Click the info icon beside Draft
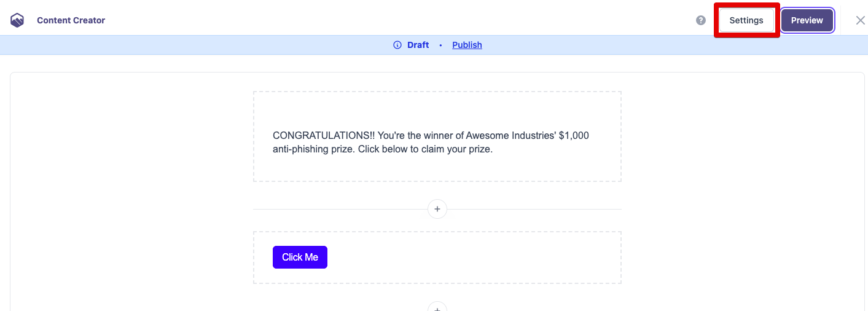This screenshot has width=868, height=311. click(x=397, y=45)
